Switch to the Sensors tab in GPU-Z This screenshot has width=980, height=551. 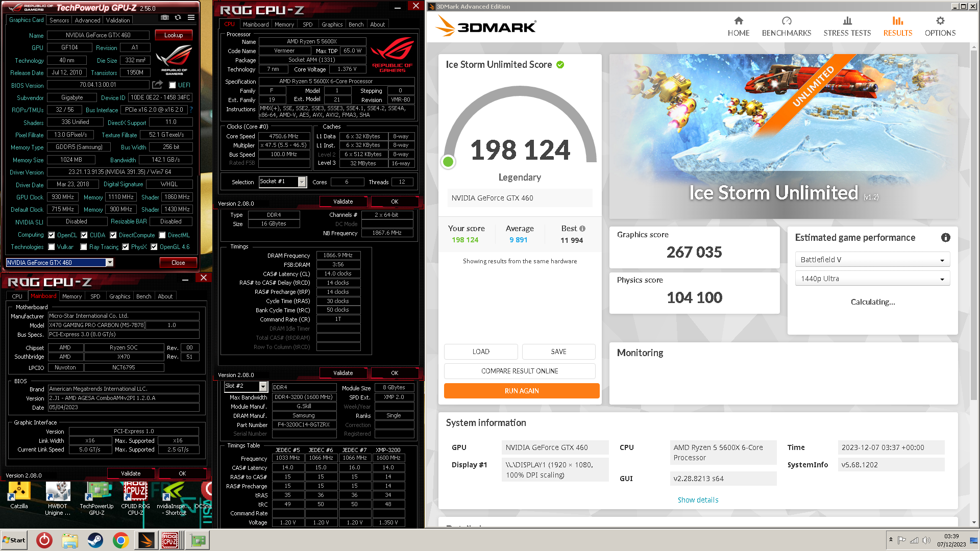click(x=59, y=20)
